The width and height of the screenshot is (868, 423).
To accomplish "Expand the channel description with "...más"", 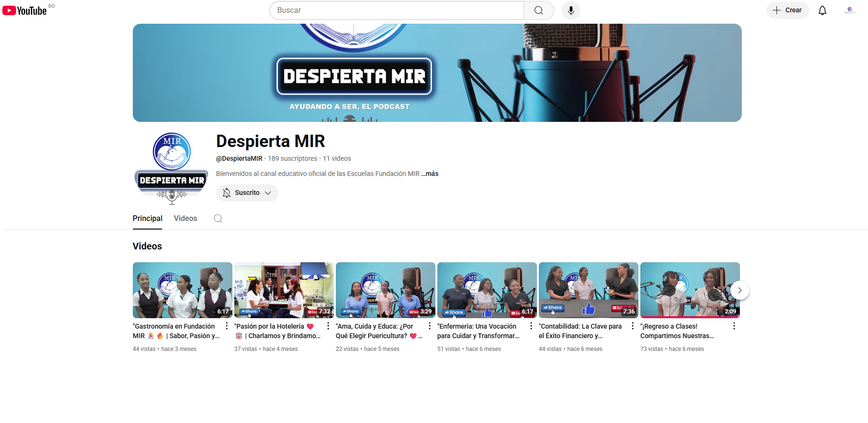I will coord(430,174).
